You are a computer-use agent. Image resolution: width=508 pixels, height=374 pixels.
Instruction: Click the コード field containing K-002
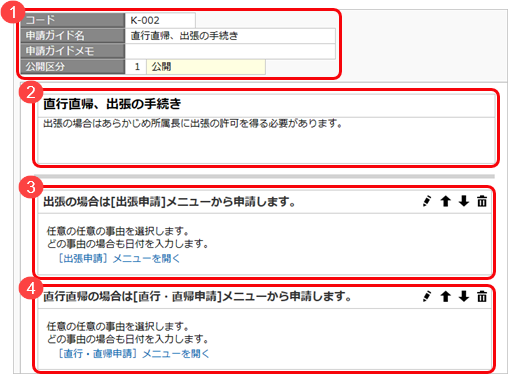click(x=160, y=20)
